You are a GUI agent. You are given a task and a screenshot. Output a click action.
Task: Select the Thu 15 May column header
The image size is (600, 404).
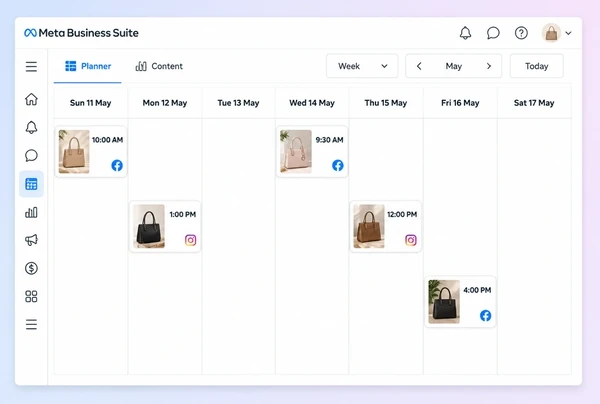[386, 103]
